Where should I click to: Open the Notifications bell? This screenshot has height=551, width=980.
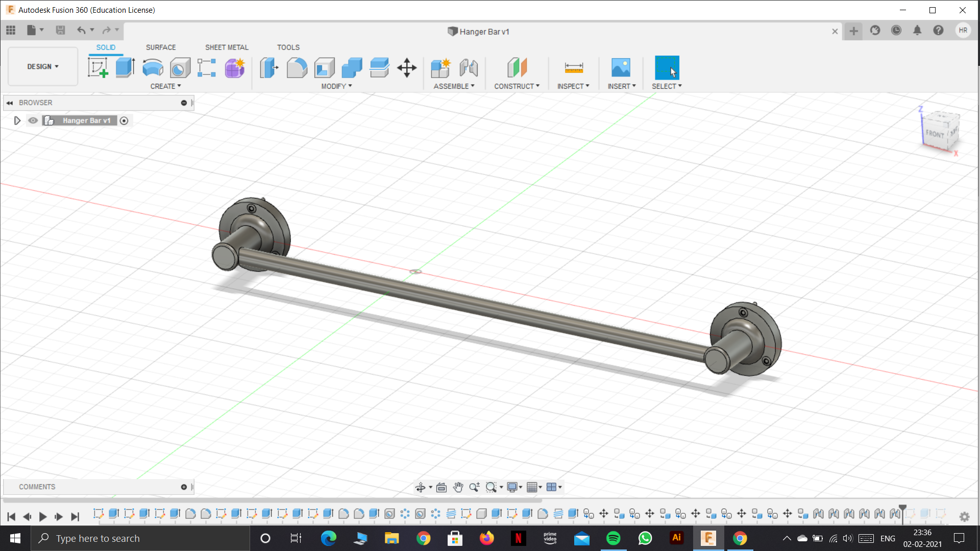tap(917, 30)
